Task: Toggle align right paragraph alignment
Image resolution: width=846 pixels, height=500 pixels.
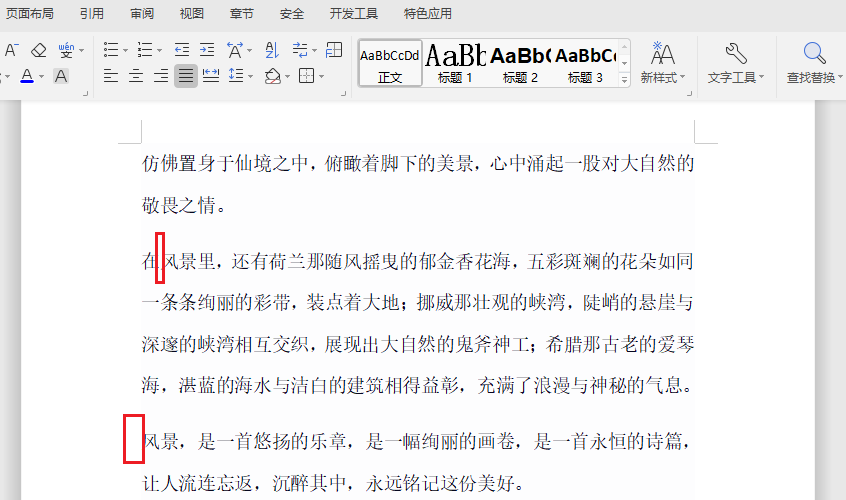Action: point(161,76)
